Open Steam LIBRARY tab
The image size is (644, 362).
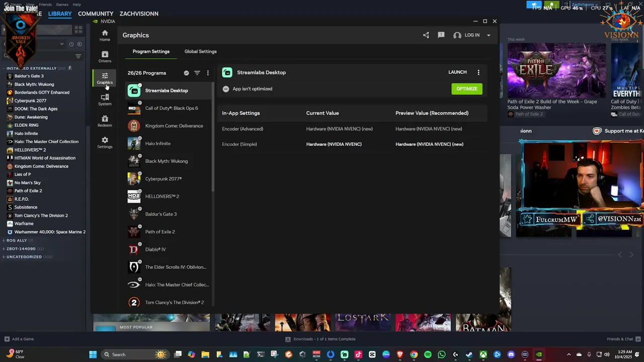[x=60, y=14]
